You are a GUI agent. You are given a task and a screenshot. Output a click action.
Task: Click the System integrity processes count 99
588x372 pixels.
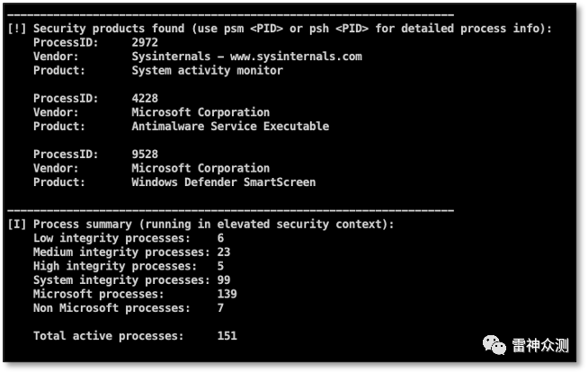point(224,280)
